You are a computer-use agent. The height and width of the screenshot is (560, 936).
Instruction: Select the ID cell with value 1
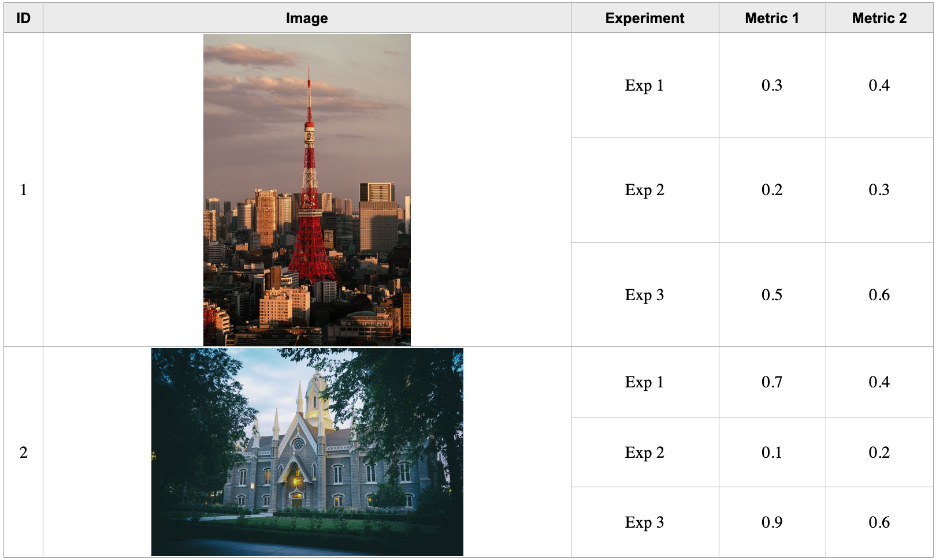tap(23, 189)
